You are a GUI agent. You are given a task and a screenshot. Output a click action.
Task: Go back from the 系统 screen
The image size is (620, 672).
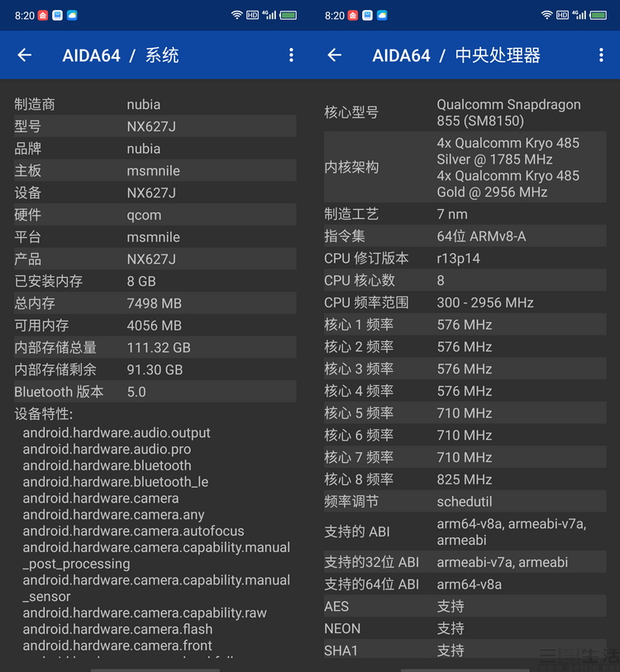[25, 55]
